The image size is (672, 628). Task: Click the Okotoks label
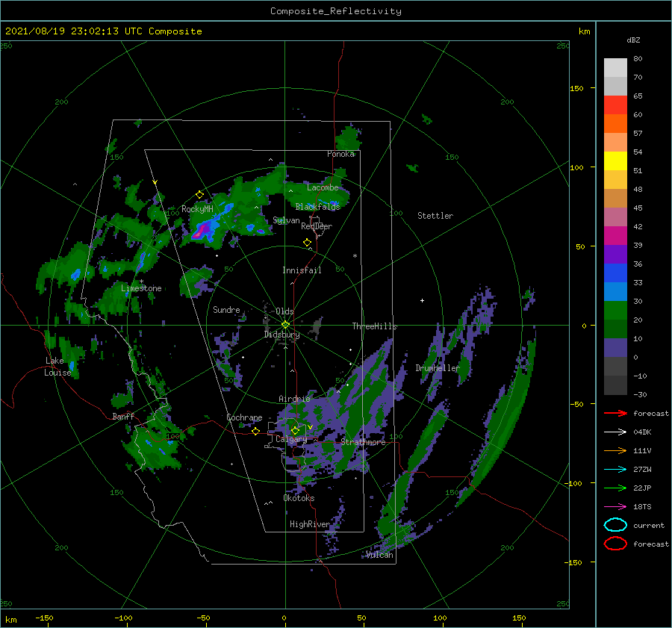(299, 498)
